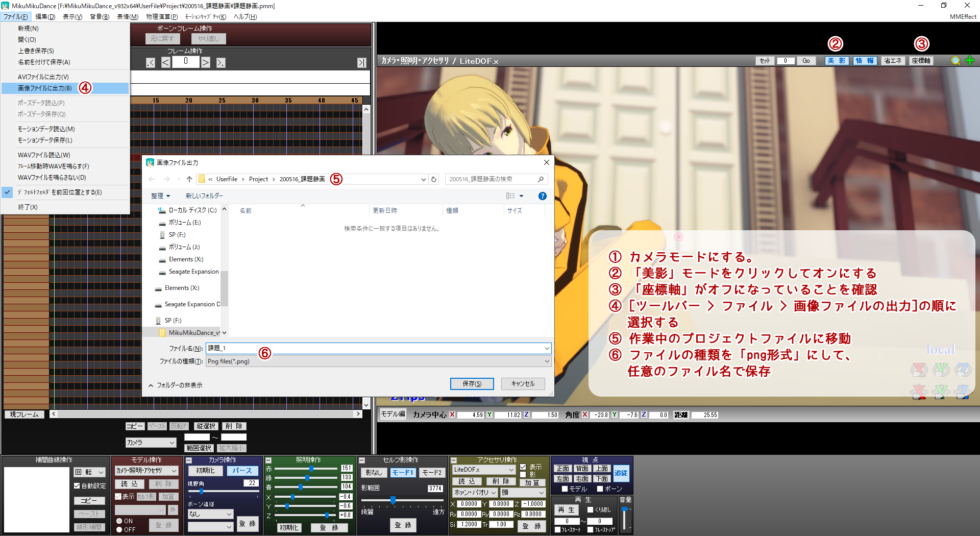980x536 pixels.
Task: Collapse folders with フォルダーの非表示
Action: [x=175, y=385]
